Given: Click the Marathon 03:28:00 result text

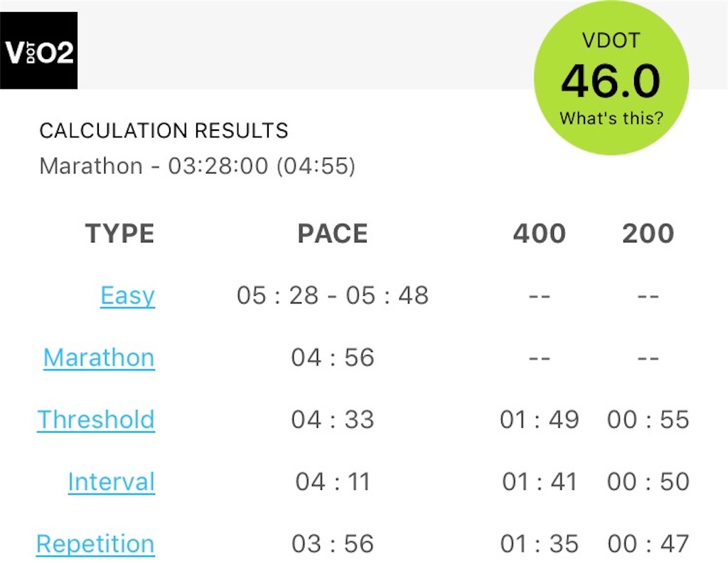Looking at the screenshot, I should [198, 166].
